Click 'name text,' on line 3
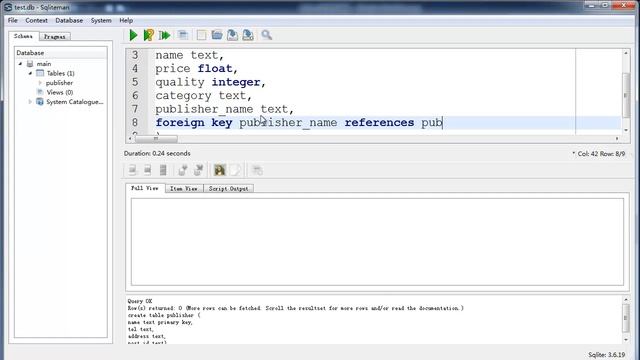The width and height of the screenshot is (640, 360). coord(189,55)
